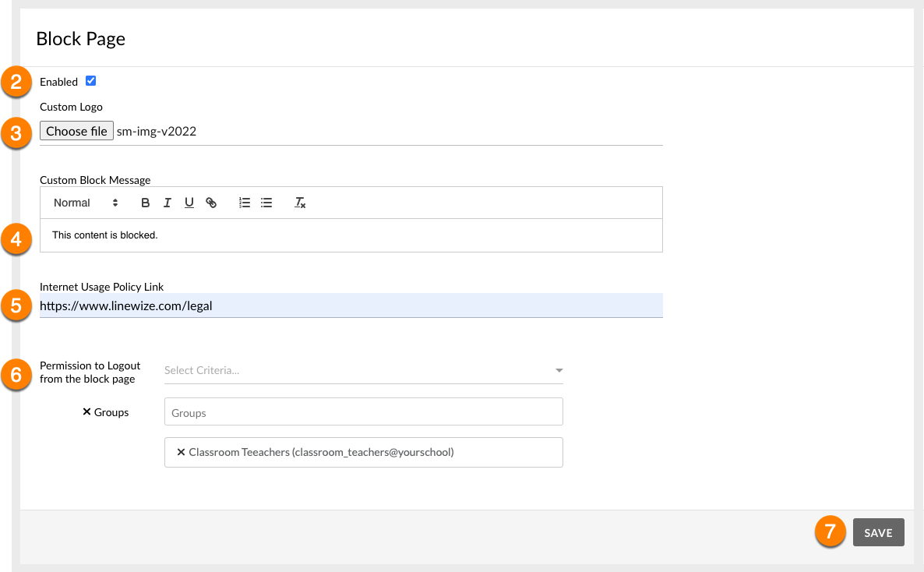924x572 pixels.
Task: Click the Custom Block Message label
Action: pos(96,180)
